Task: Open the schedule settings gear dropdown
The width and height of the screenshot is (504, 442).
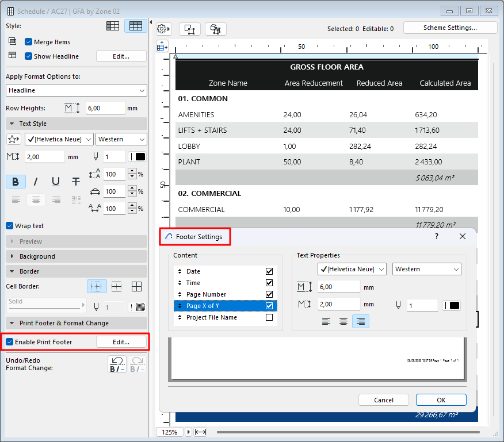Action: [164, 29]
